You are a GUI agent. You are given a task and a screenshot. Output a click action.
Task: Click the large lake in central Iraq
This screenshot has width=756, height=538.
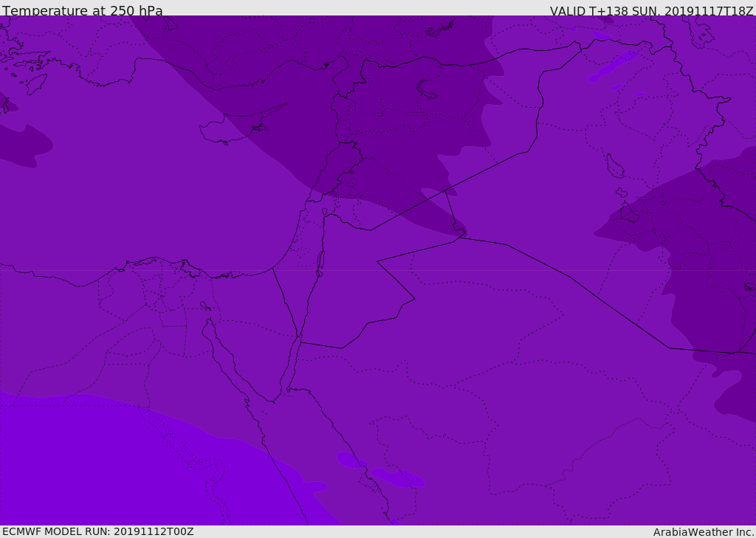tap(614, 166)
